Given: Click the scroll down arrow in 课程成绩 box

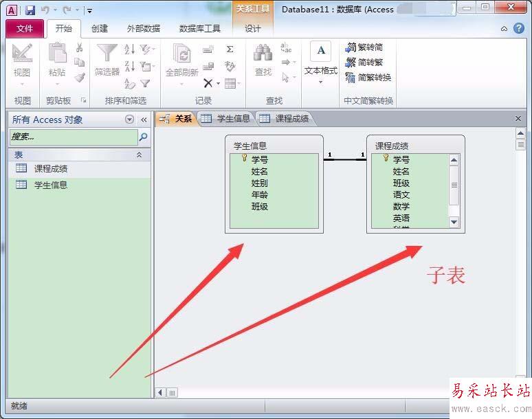Looking at the screenshot, I should click(x=454, y=223).
